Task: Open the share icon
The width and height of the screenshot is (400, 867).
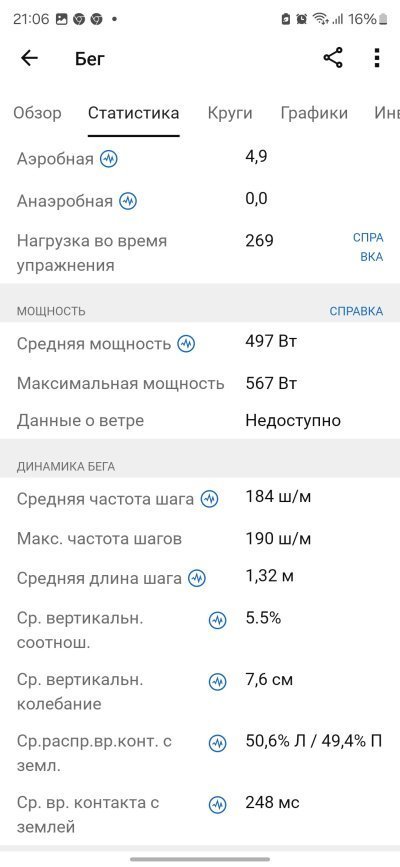Action: point(333,58)
